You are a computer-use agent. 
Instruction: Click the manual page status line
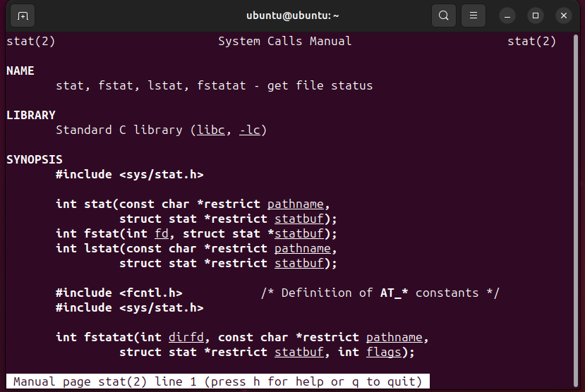tap(217, 382)
